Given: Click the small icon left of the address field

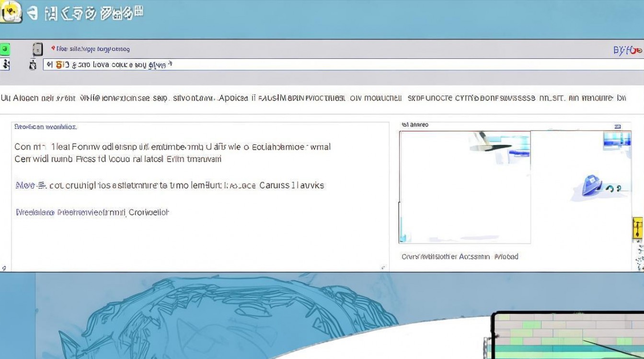Looking at the screenshot, I should [x=33, y=65].
